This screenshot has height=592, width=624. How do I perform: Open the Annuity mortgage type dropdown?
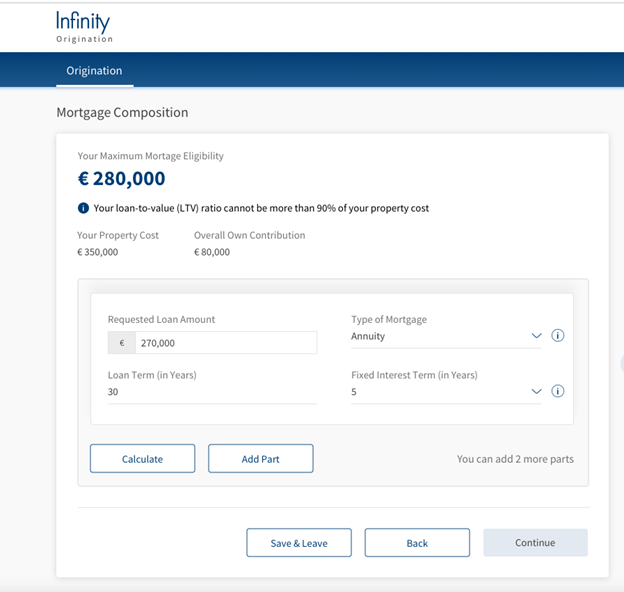tap(446, 337)
